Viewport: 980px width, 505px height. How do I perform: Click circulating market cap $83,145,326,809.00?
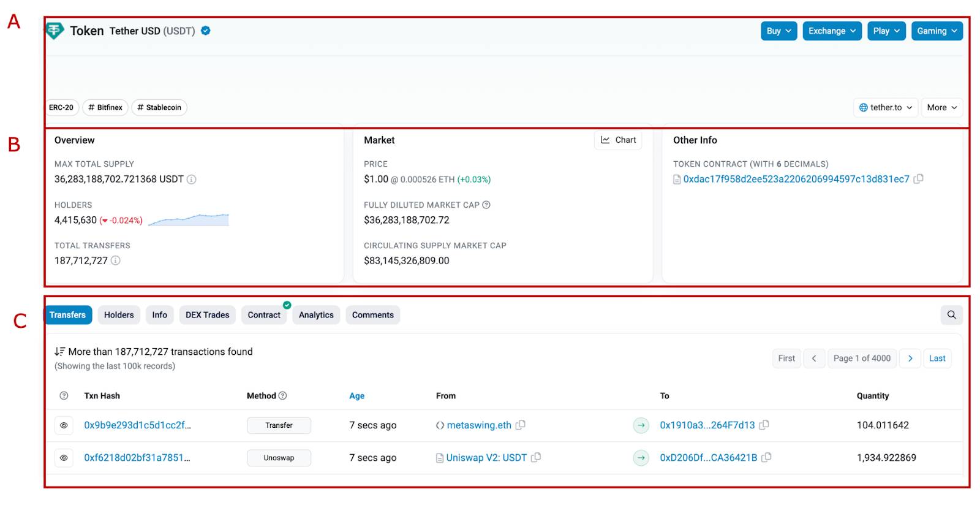(407, 260)
